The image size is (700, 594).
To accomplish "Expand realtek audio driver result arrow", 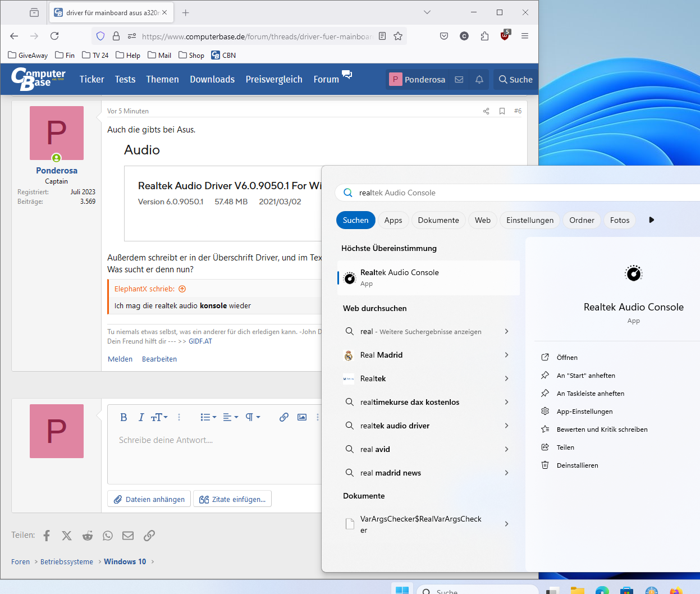I will tap(506, 426).
